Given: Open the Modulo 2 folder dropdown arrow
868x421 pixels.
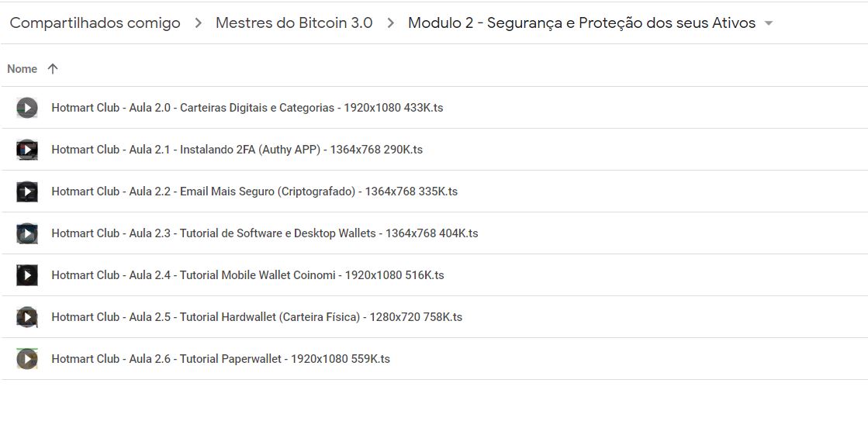Looking at the screenshot, I should pyautogui.click(x=769, y=23).
